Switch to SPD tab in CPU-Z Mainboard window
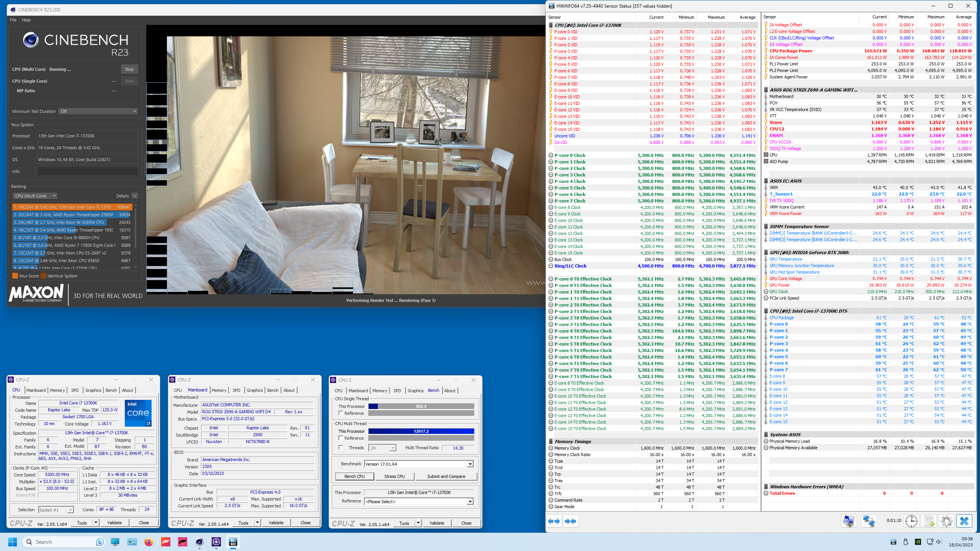The height and width of the screenshot is (551, 980). 237,390
